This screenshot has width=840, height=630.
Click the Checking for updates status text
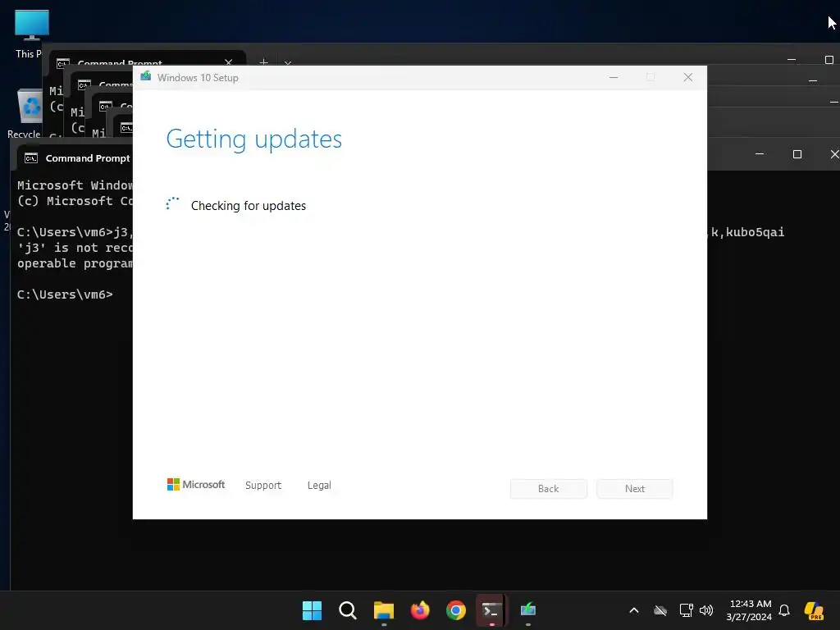point(248,206)
